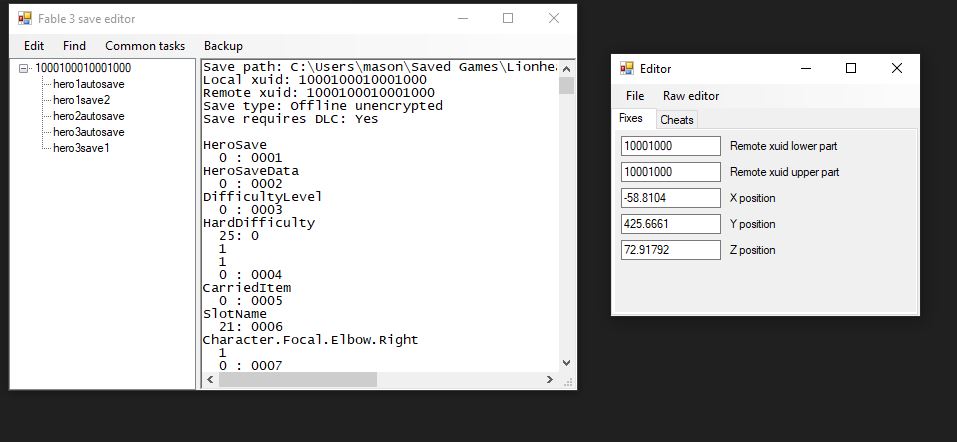This screenshot has height=442, width=957.
Task: Click the 'Remote xuid lower part' label
Action: click(x=784, y=146)
